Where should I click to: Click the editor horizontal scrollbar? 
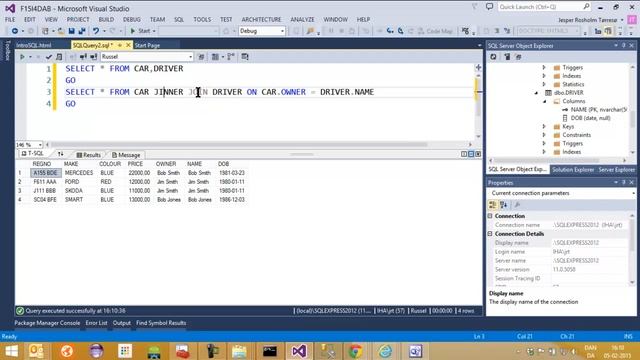click(239, 144)
